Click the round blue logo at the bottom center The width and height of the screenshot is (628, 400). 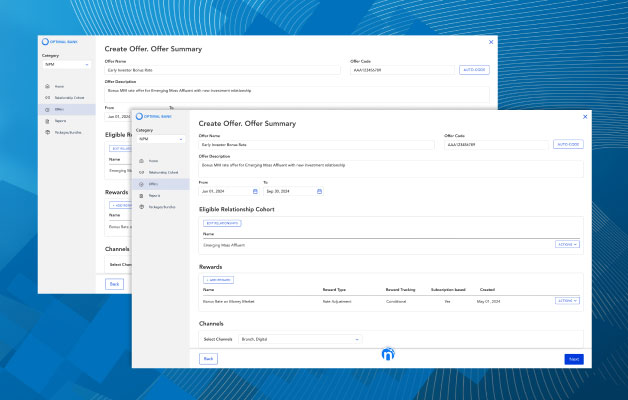[x=390, y=355]
